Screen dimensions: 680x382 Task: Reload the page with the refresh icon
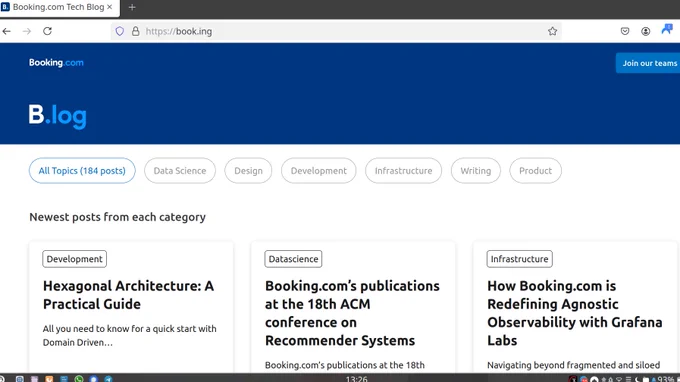47,31
